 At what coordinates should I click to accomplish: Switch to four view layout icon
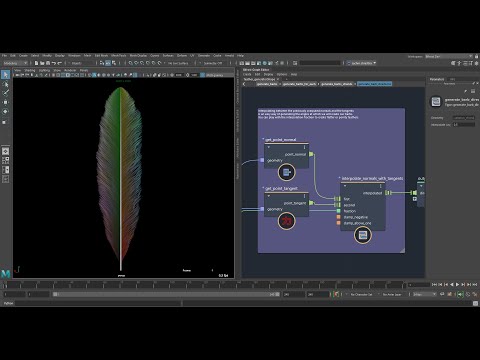point(5,160)
